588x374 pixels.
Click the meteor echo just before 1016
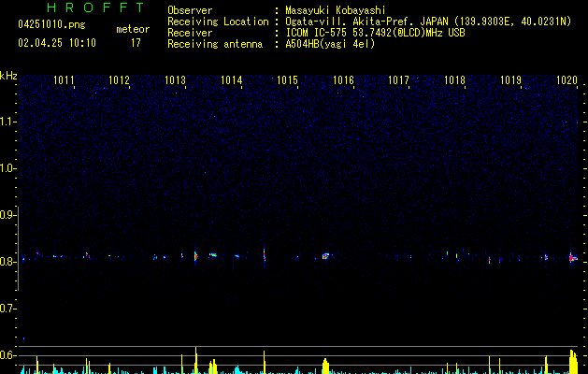point(325,256)
